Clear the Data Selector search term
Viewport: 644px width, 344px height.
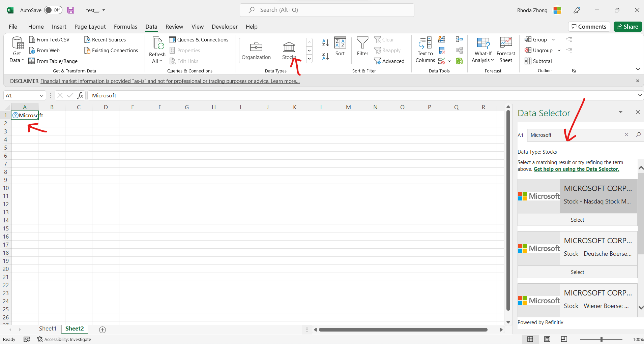[626, 135]
